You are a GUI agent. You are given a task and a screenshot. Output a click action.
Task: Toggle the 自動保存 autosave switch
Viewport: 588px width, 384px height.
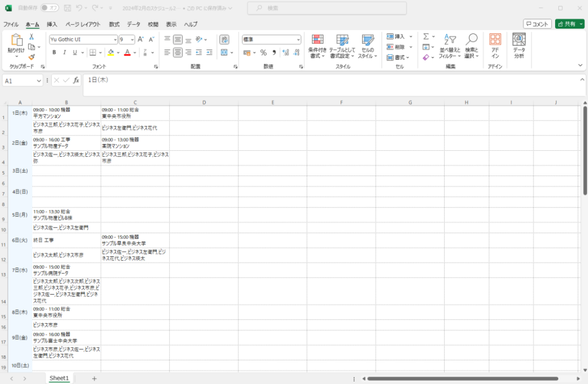coord(50,8)
